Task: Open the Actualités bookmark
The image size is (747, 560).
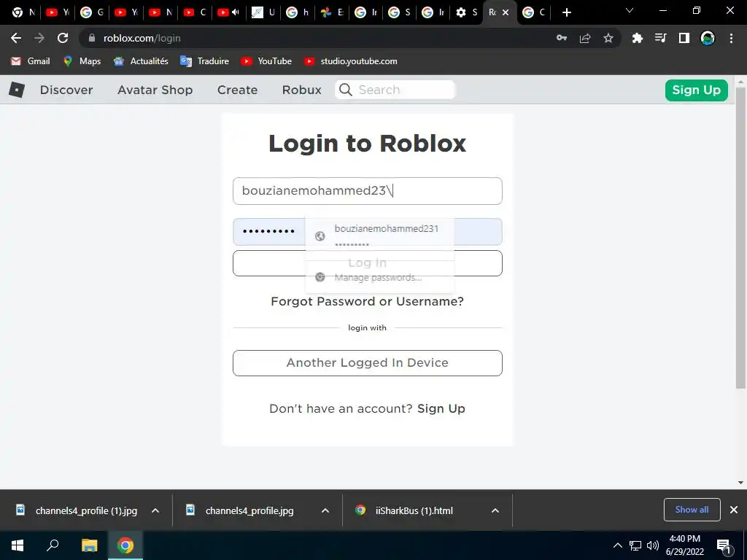Action: (141, 61)
